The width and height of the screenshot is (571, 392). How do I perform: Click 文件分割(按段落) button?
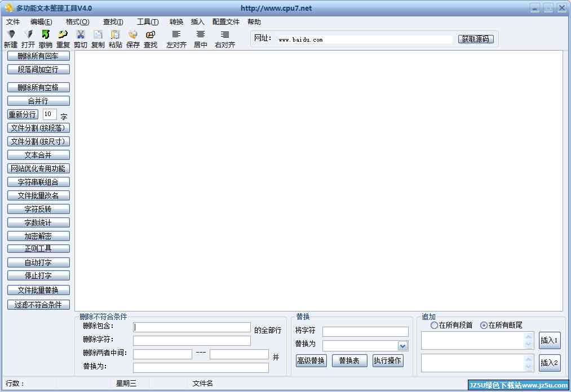pyautogui.click(x=38, y=128)
